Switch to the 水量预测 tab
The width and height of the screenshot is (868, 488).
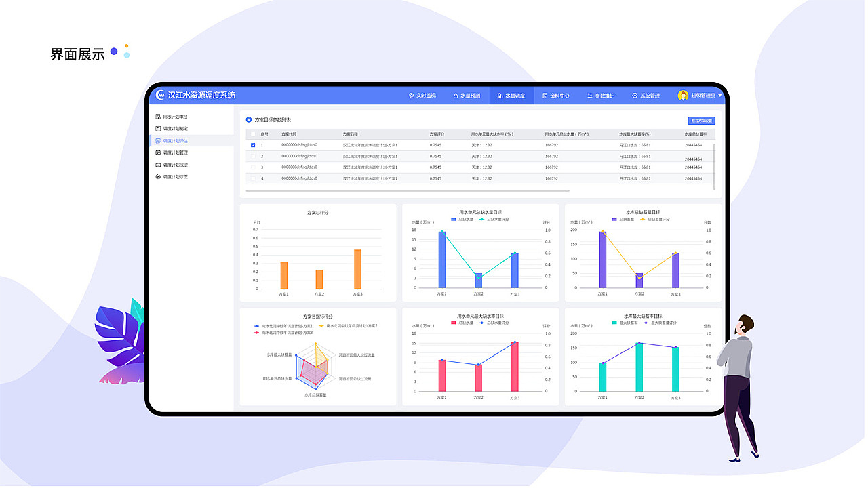[x=467, y=96]
